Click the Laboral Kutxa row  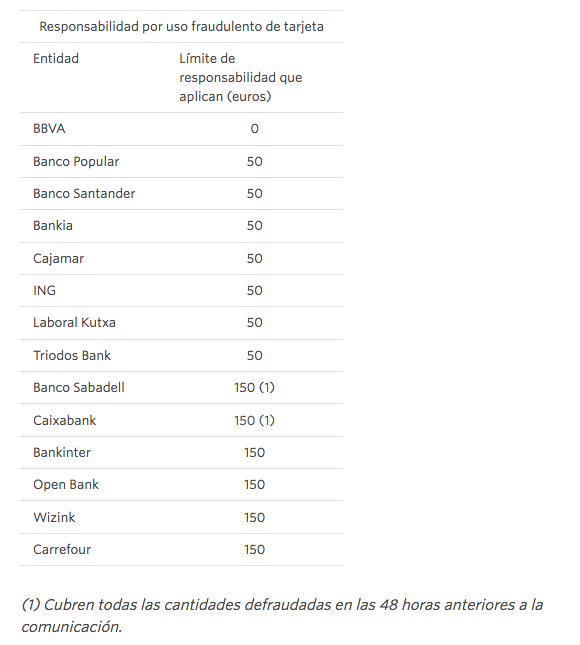[181, 323]
